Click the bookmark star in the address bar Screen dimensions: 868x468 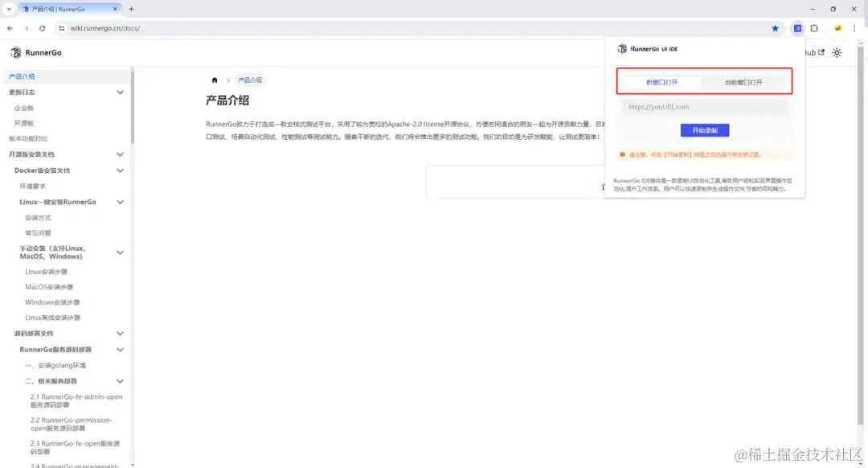tap(775, 28)
